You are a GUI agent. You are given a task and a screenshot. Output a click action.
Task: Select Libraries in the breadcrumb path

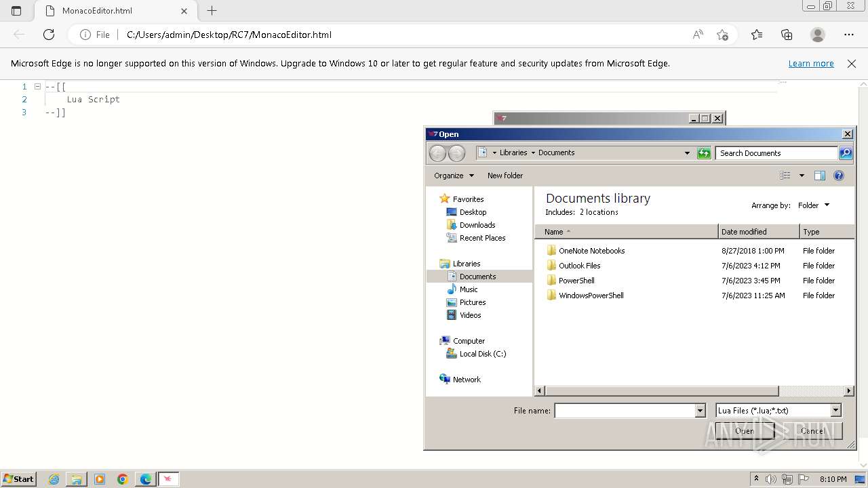(x=513, y=152)
